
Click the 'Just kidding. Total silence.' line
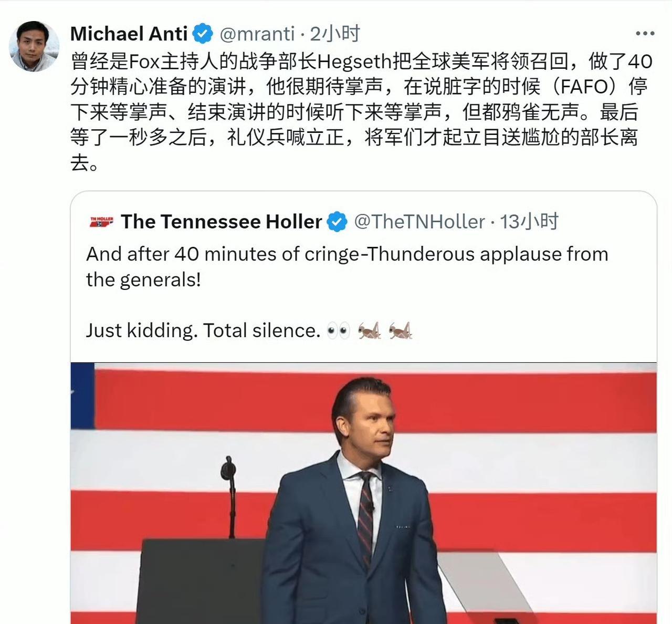pos(203,330)
